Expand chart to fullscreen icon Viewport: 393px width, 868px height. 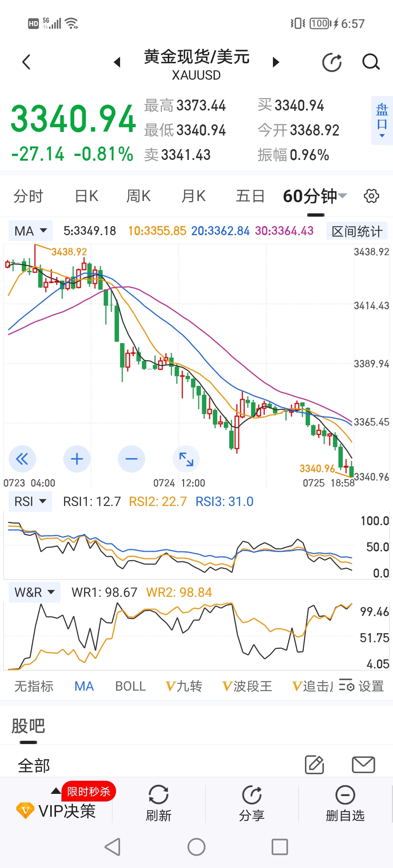tap(186, 459)
